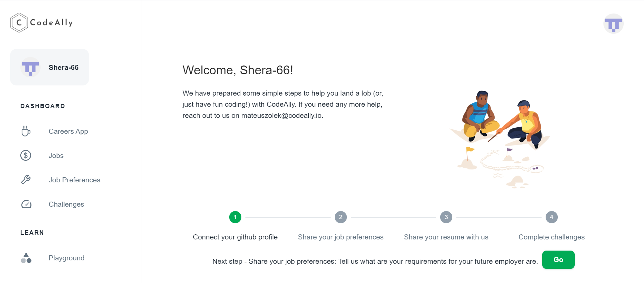Click the CodeAlly hexagon logo
Image resolution: width=644 pixels, height=283 pixels.
coord(19,23)
